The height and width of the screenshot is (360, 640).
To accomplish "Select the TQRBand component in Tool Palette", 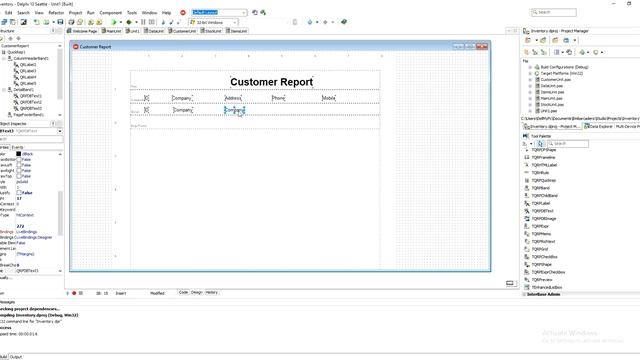I will [540, 188].
